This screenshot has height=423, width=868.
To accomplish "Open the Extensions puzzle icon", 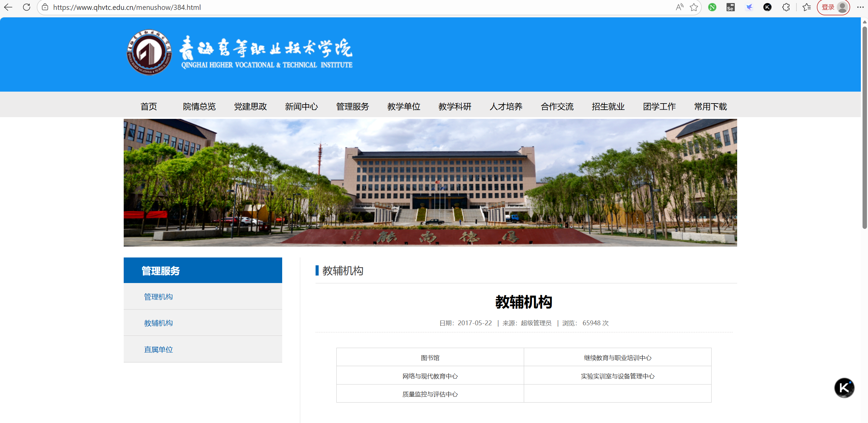I will pyautogui.click(x=786, y=7).
